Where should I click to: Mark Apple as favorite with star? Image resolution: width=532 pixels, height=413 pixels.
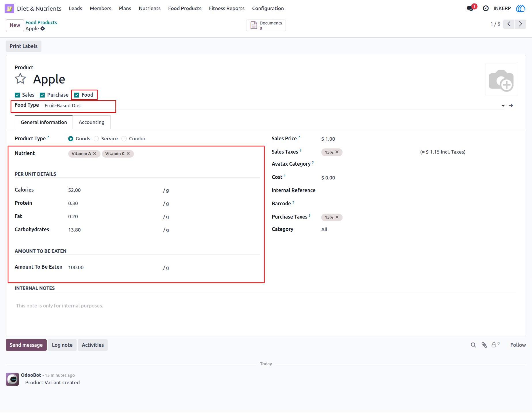pos(20,79)
